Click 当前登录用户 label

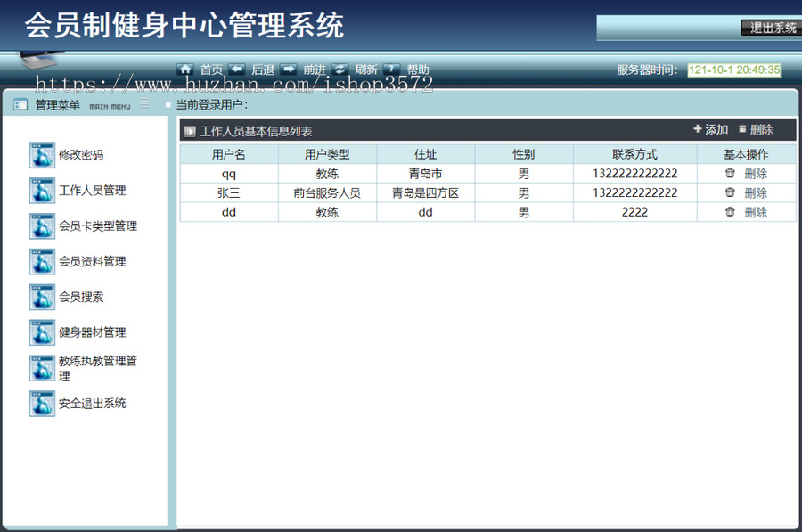212,105
